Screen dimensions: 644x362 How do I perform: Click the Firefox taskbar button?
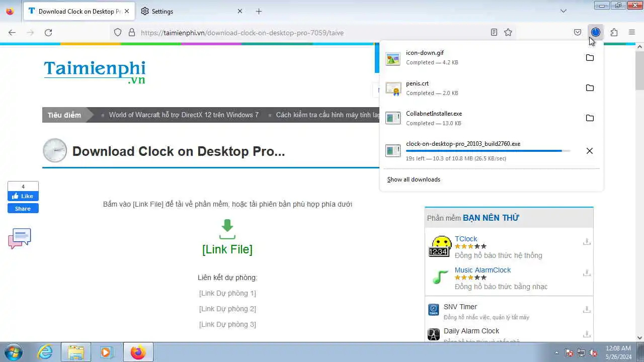[137, 352]
